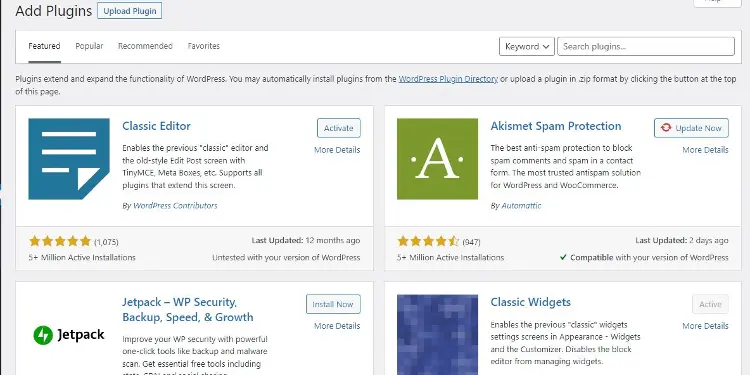Click Akismet star rating
Image resolution: width=750 pixels, height=375 pixels.
pyautogui.click(x=428, y=241)
